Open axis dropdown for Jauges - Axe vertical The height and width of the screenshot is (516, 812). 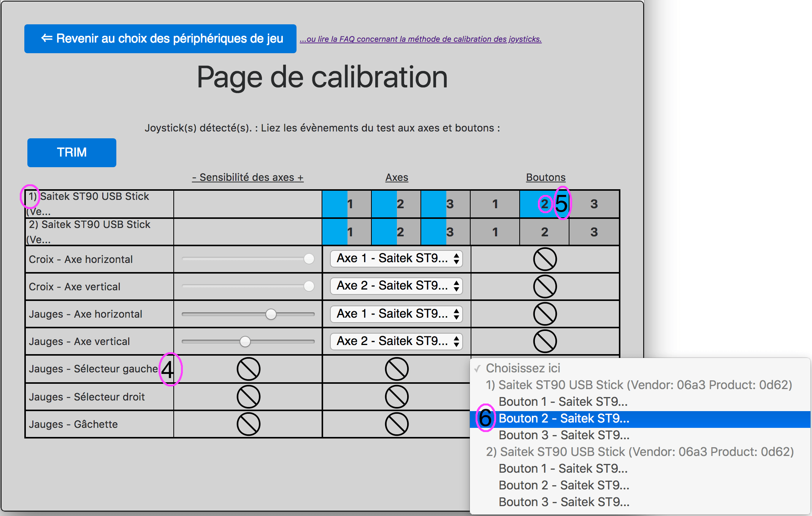(x=396, y=341)
